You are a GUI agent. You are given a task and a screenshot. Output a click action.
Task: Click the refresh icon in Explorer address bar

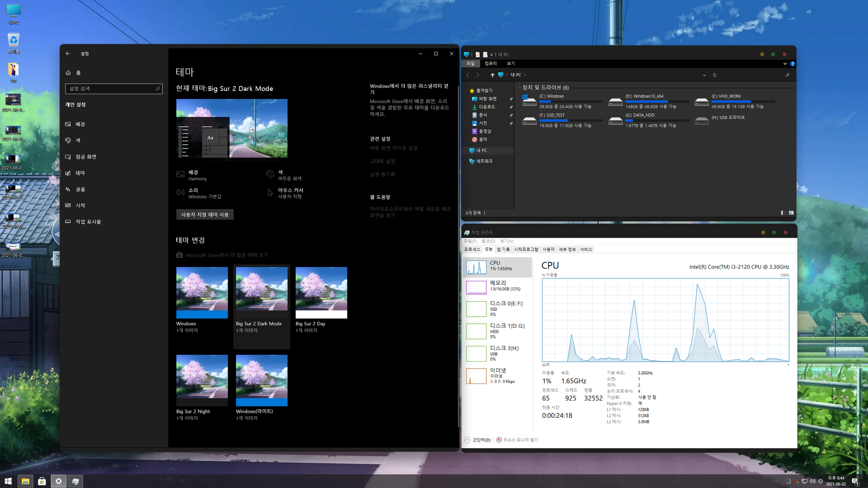(714, 75)
